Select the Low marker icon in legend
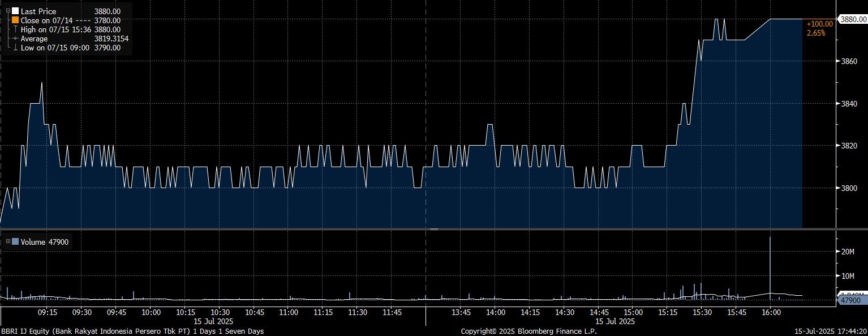This screenshot has height=336, width=868. click(x=15, y=48)
